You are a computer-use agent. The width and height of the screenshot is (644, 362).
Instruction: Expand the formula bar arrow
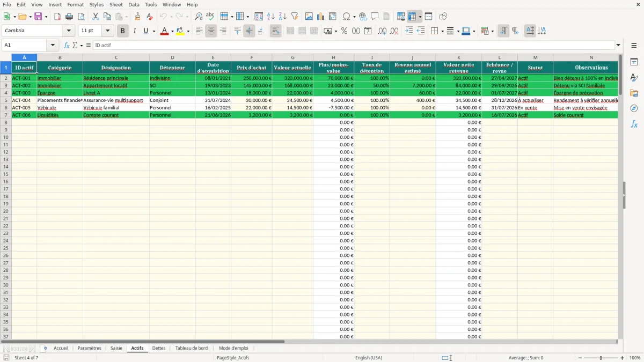618,45
